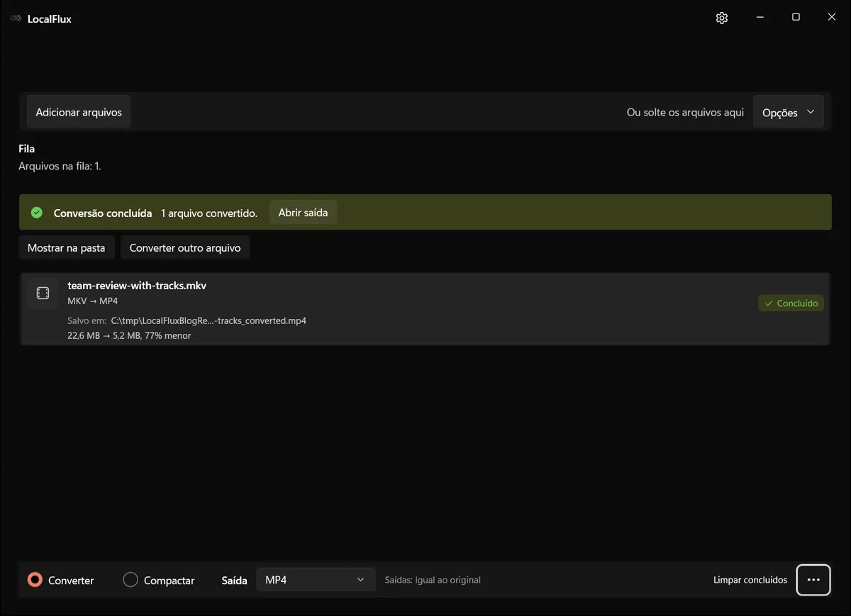Open the three-dots more actions button

point(813,580)
